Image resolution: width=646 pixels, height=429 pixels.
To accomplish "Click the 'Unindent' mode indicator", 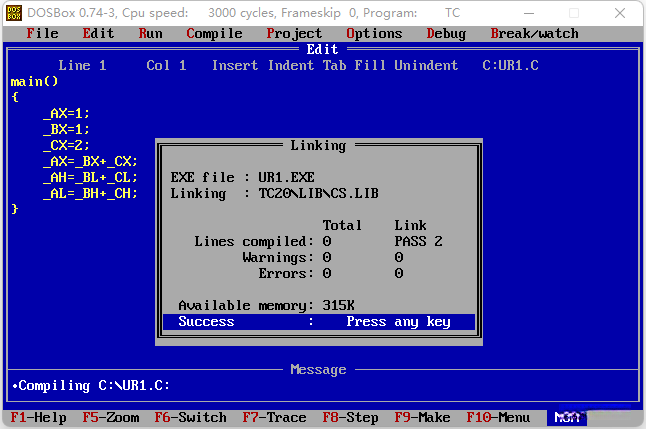I will coord(426,66).
